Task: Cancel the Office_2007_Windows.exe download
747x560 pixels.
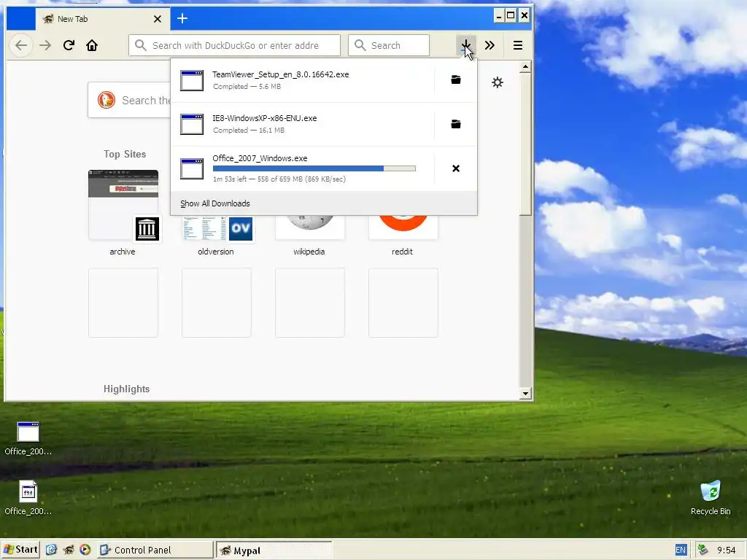Action: tap(456, 168)
